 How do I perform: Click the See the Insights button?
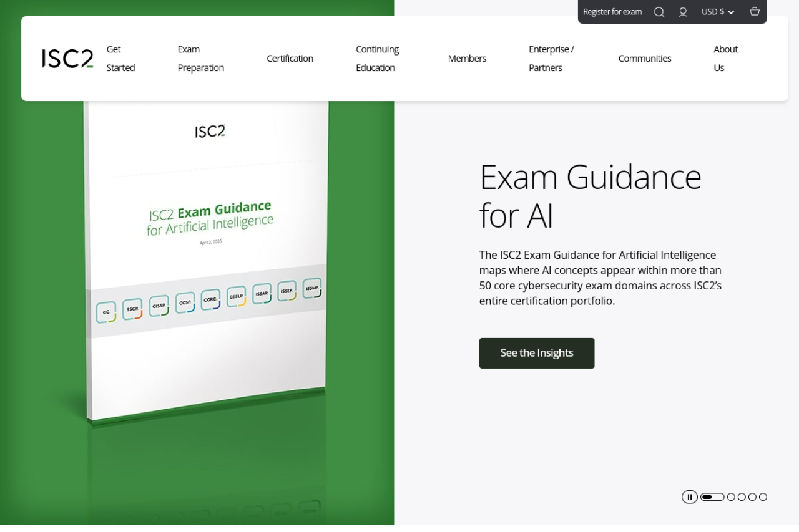[x=537, y=353]
